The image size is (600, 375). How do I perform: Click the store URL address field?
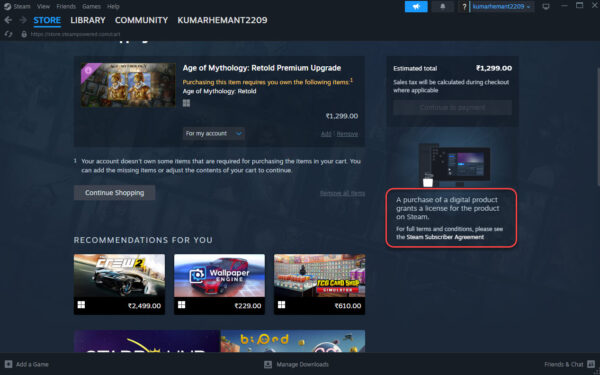pos(75,34)
